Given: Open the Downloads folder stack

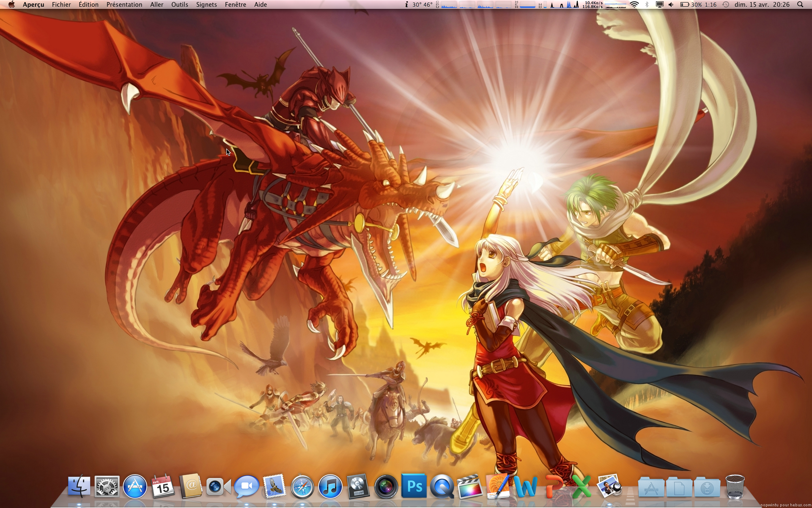Looking at the screenshot, I should (x=707, y=487).
